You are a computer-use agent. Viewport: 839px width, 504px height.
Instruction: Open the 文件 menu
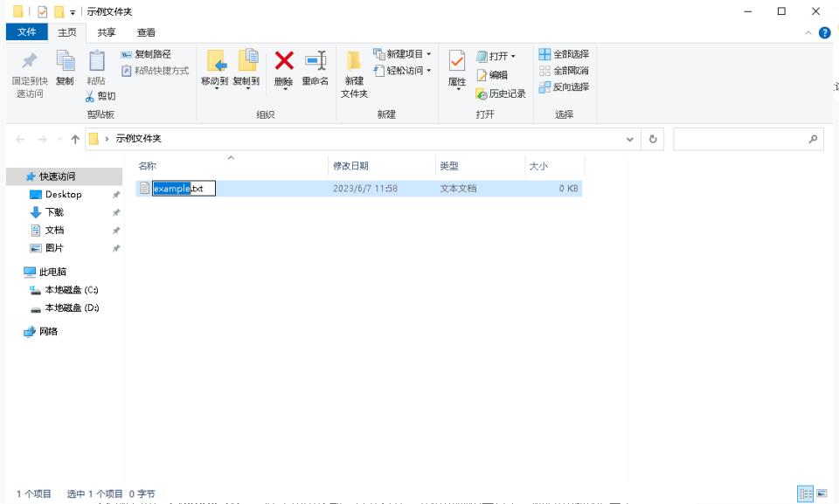tap(25, 32)
